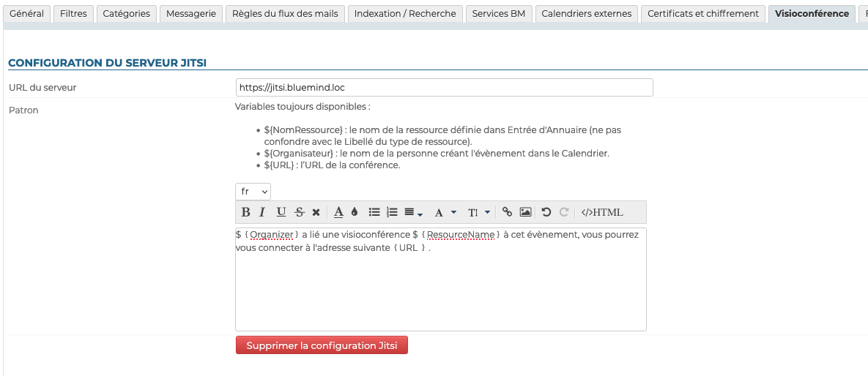Screen dimensions: 868x376
Task: Expand the text alignment dropdown
Action: 413,212
